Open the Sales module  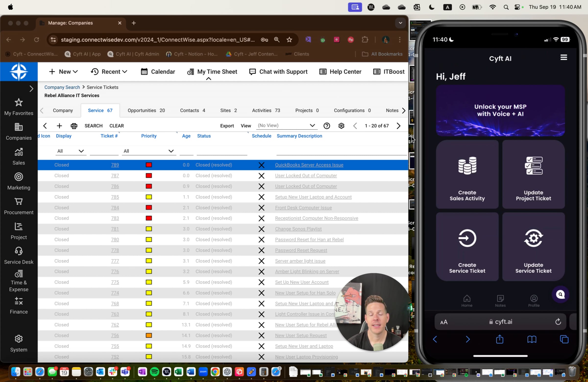(x=19, y=156)
